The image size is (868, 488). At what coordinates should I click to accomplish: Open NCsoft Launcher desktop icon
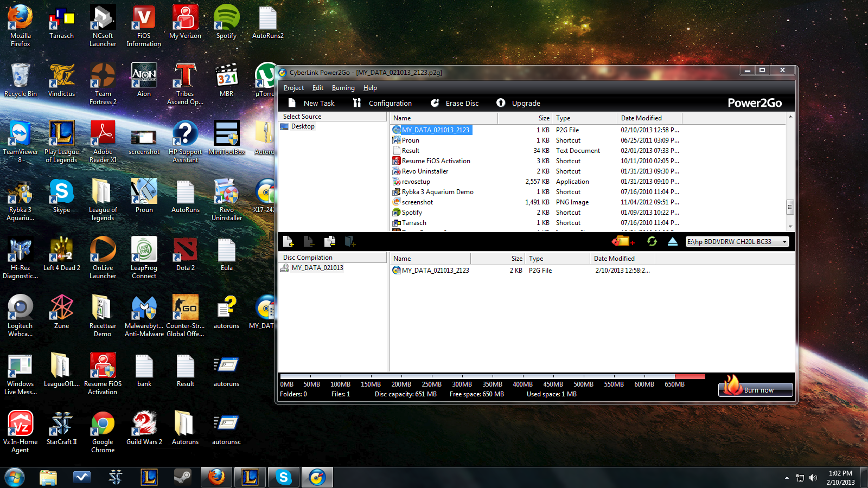coord(103,25)
